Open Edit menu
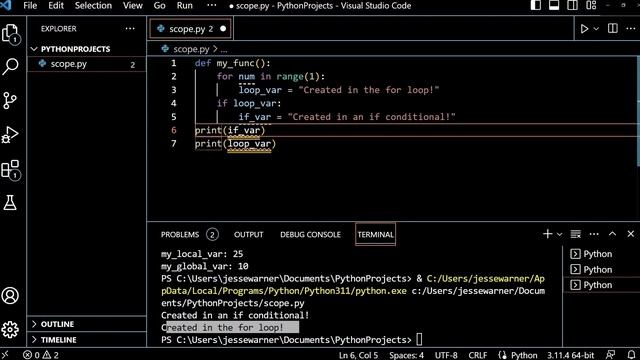 (56, 6)
